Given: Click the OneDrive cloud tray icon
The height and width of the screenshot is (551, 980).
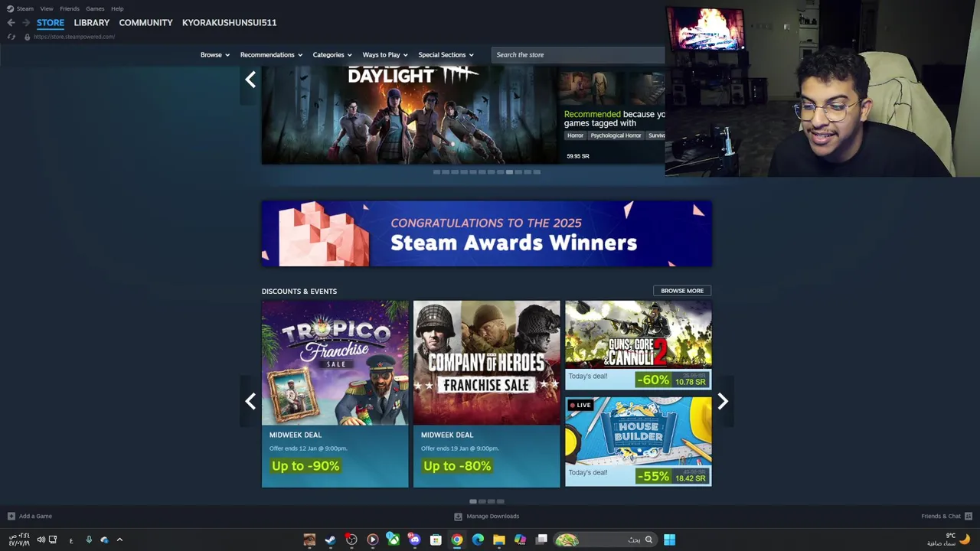Looking at the screenshot, I should [x=104, y=540].
